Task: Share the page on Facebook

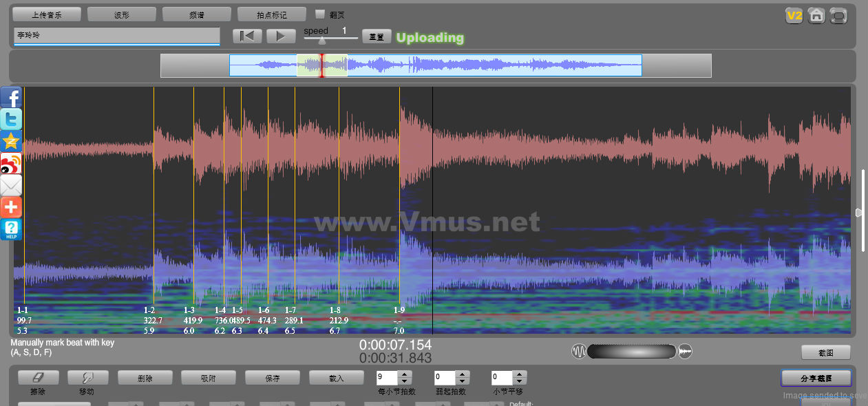Action: pos(11,97)
